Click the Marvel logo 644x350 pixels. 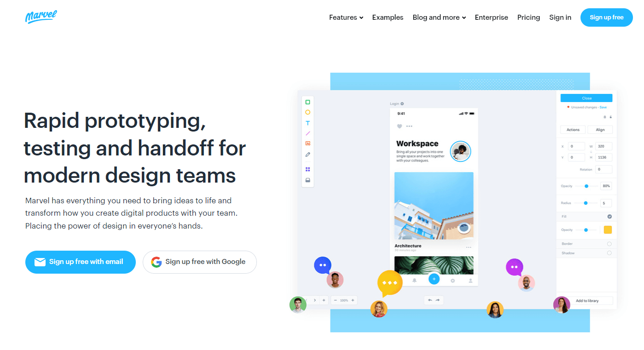(x=41, y=17)
